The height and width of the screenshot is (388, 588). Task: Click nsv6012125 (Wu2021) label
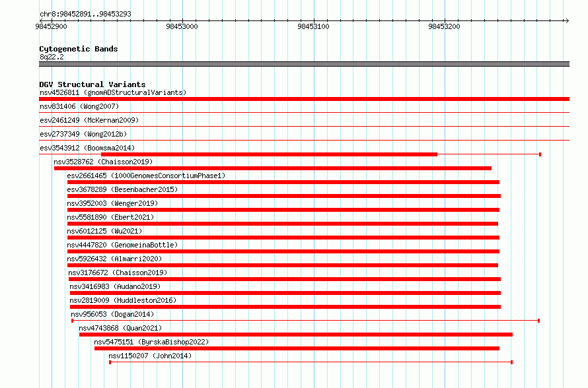104,231
